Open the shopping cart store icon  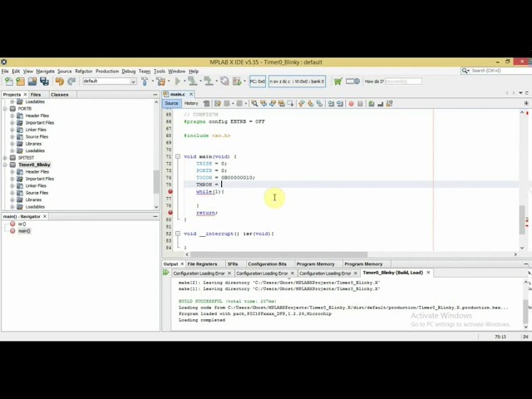pyautogui.click(x=337, y=81)
